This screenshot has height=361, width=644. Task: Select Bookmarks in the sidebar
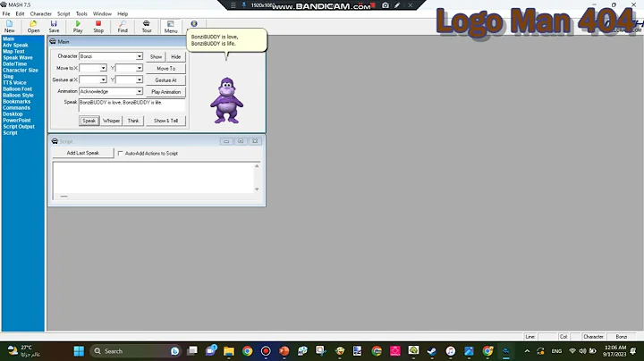[x=16, y=101]
